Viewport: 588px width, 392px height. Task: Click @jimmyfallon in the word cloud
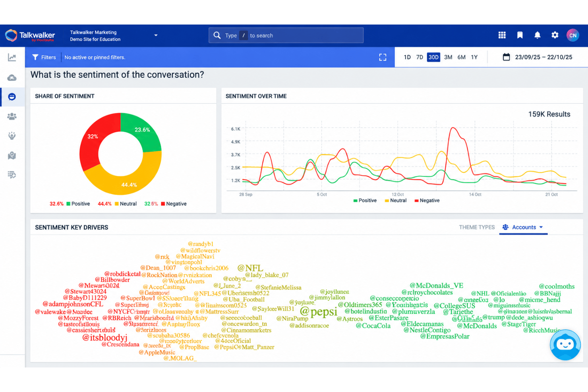327,297
